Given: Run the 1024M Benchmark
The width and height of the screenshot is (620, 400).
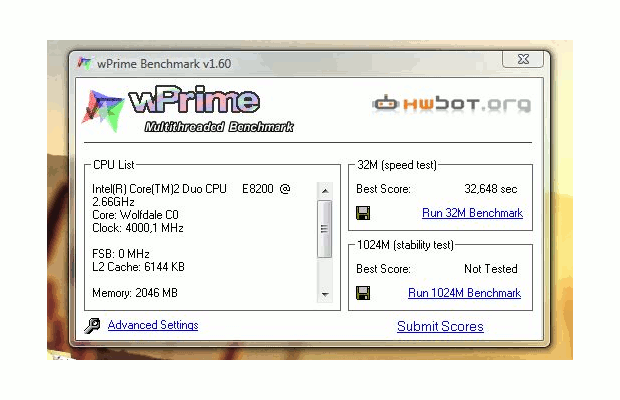Looking at the screenshot, I should click(x=465, y=293).
